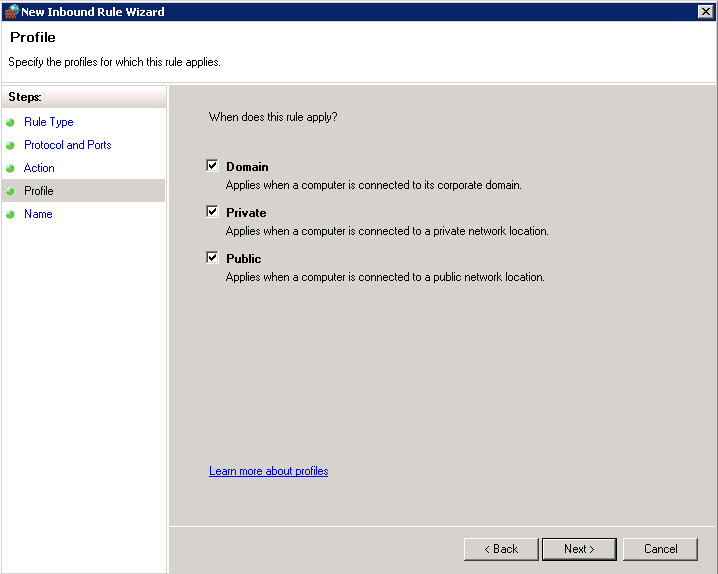Close the New Inbound Rule Wizard window
This screenshot has height=574, width=718.
point(705,12)
